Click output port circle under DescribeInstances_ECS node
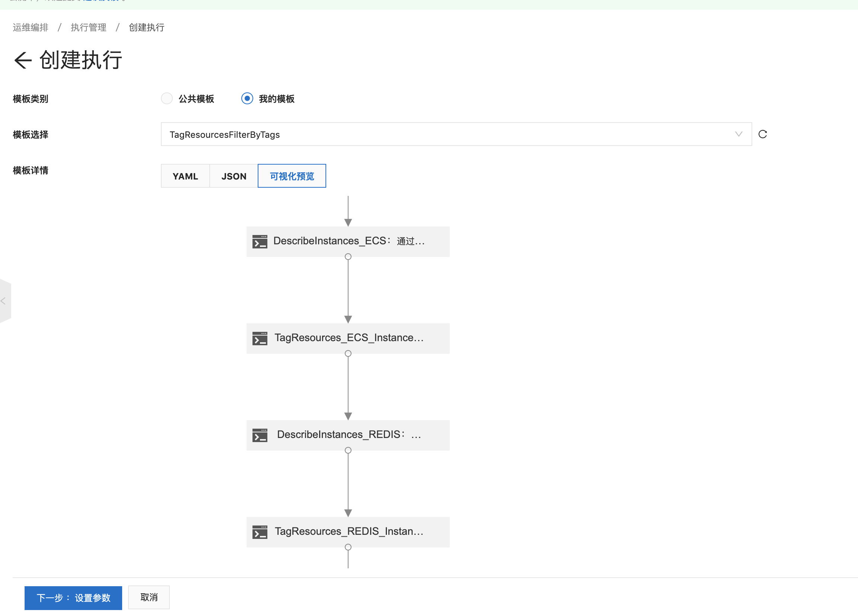Viewport: 858px width, 616px height. 348,257
